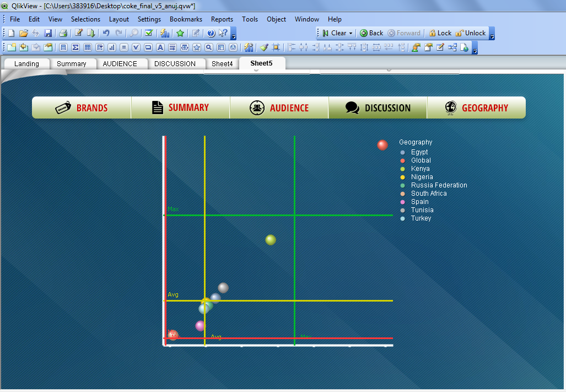
Task: Unlock the locked selections
Action: point(470,33)
